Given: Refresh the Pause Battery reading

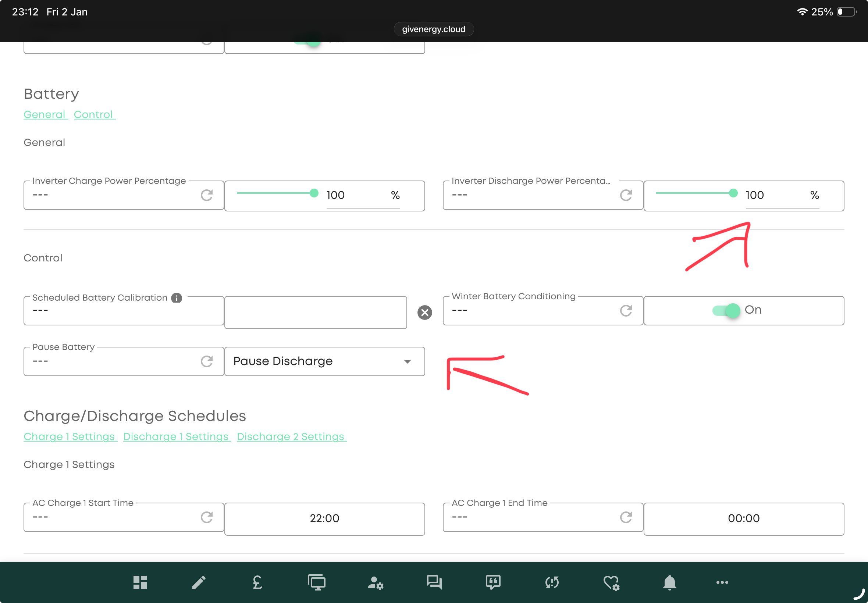Looking at the screenshot, I should (207, 361).
